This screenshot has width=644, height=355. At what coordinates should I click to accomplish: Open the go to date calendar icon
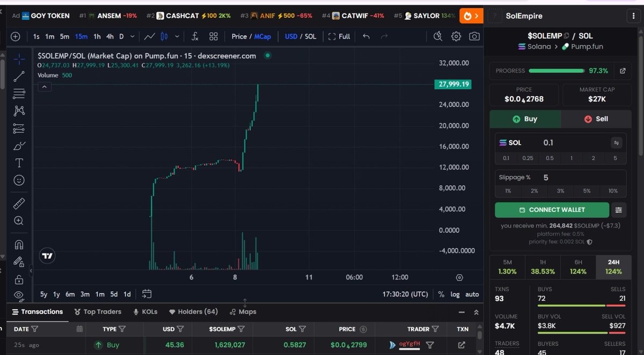147,294
